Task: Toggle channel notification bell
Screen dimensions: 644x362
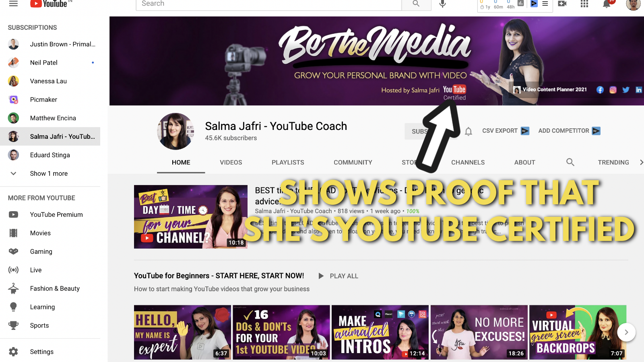Action: tap(469, 131)
